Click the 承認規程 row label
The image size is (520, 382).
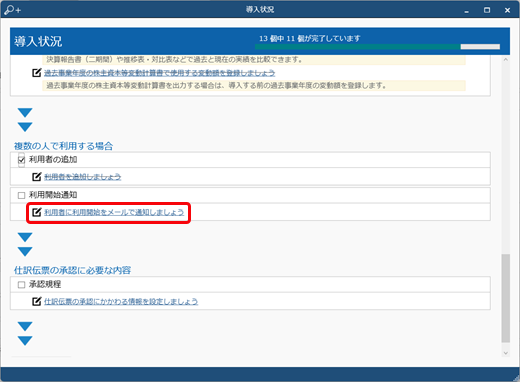pyautogui.click(x=45, y=284)
